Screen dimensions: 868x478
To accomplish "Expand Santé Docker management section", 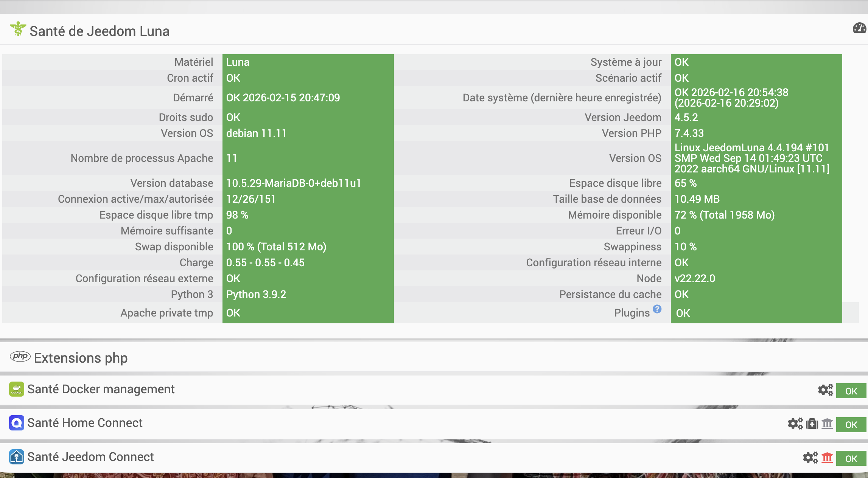I will coord(101,389).
